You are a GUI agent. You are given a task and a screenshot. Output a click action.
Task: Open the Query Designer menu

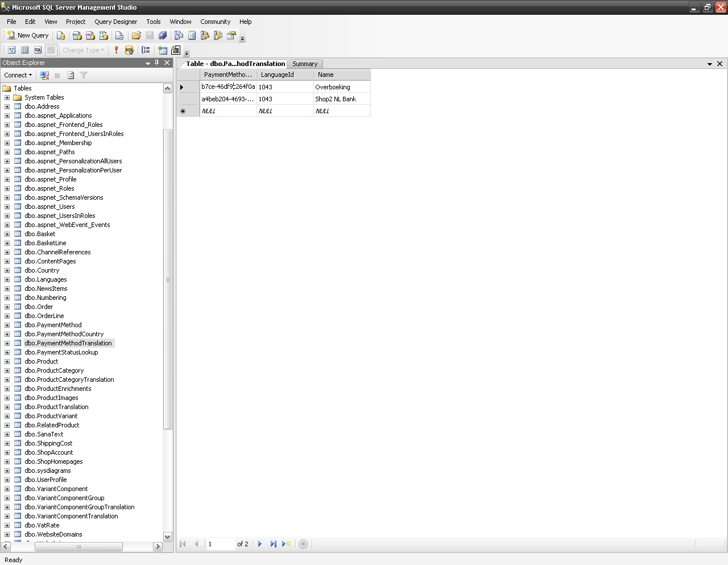pos(115,22)
